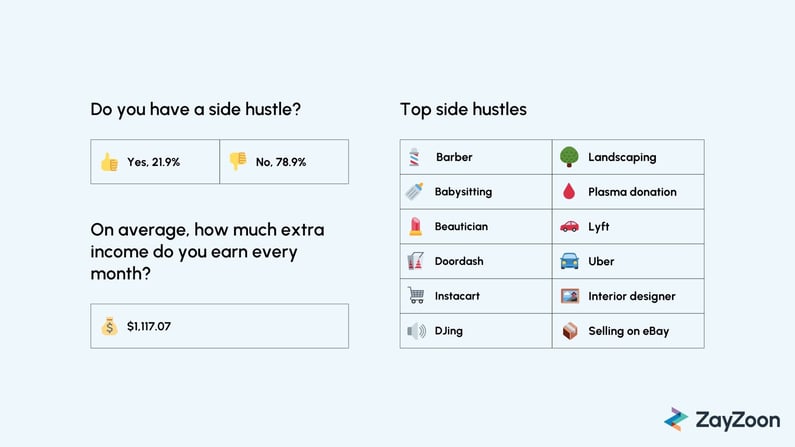Click the ZayZoon logo
The image size is (795, 447).
click(722, 420)
